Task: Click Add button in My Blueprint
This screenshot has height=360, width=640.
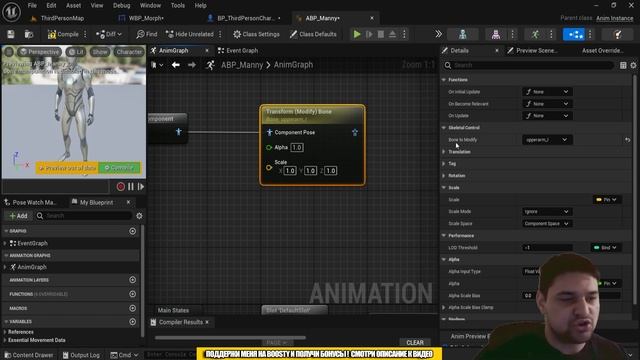Action: [x=18, y=216]
